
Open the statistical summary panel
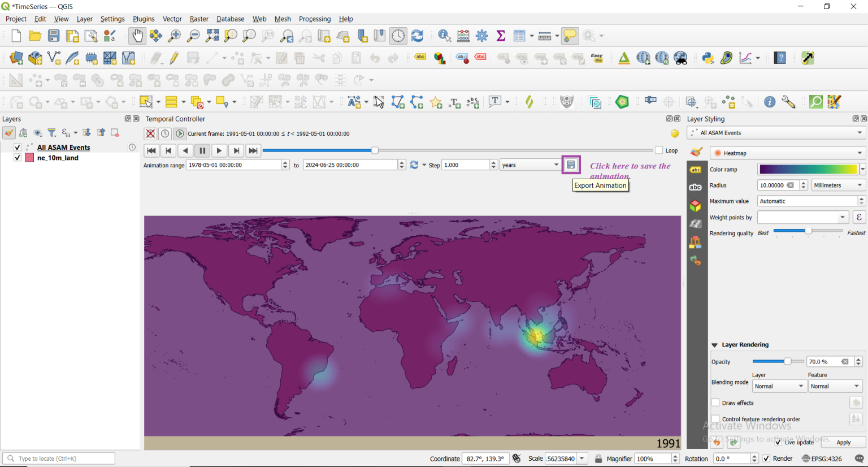click(x=500, y=35)
